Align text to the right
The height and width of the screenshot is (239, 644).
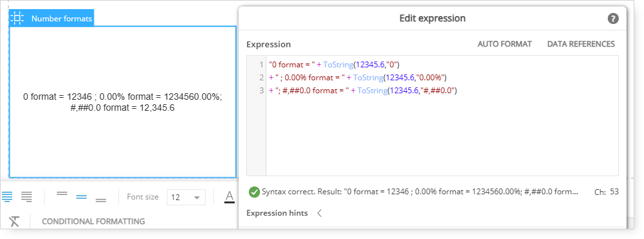click(27, 197)
